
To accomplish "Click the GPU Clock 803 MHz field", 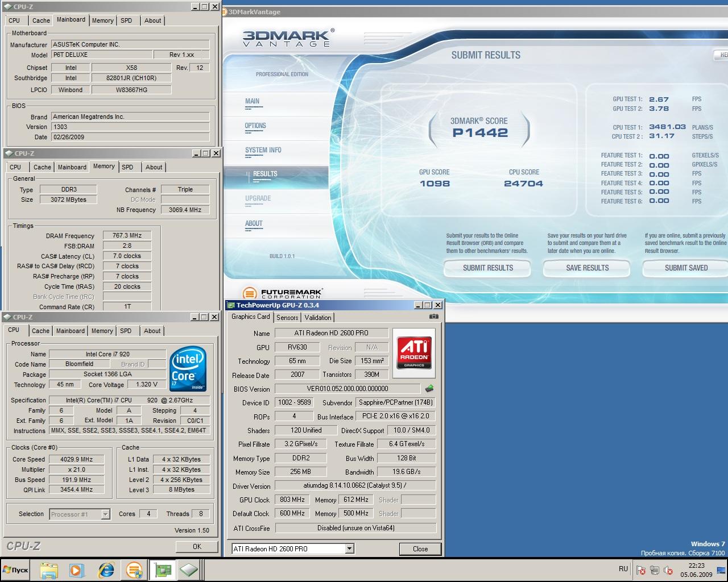I will 292,500.
